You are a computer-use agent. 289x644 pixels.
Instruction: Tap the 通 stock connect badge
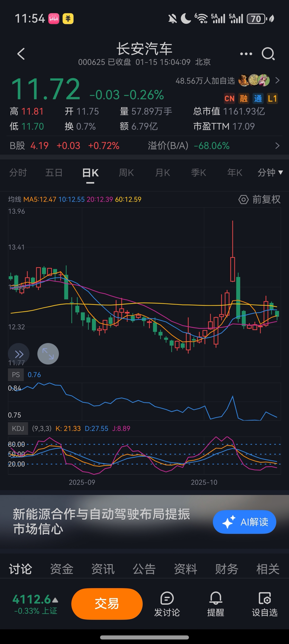(x=258, y=98)
